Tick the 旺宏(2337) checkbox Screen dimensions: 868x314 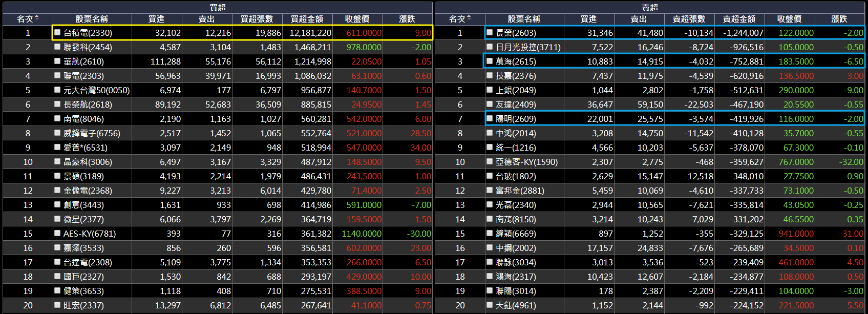58,305
